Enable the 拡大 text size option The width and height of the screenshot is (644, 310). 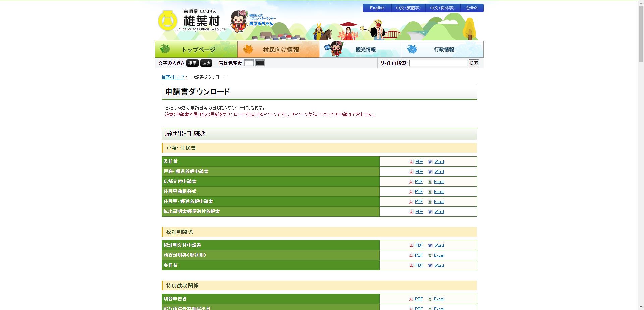[x=206, y=63]
